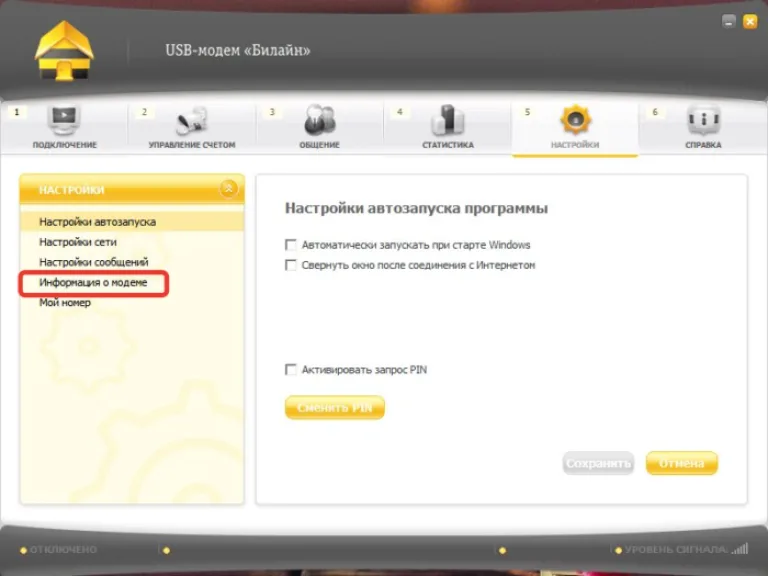Switch to the Общение tab label
Image resolution: width=768 pixels, height=576 pixels.
click(319, 145)
